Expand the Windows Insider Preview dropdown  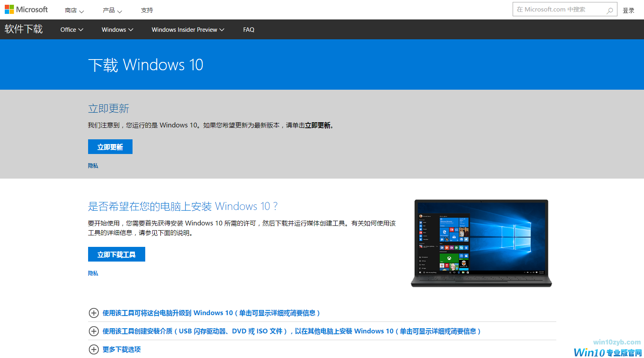click(188, 29)
